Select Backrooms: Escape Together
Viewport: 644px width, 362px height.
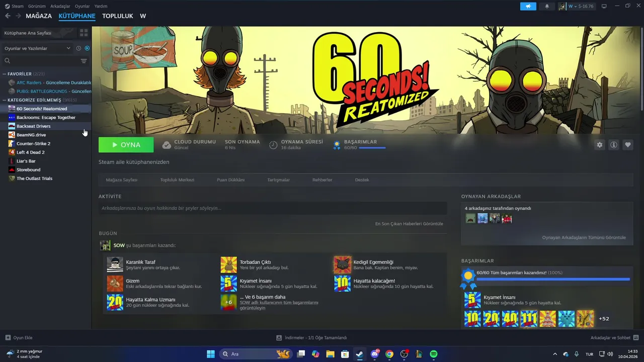click(46, 117)
